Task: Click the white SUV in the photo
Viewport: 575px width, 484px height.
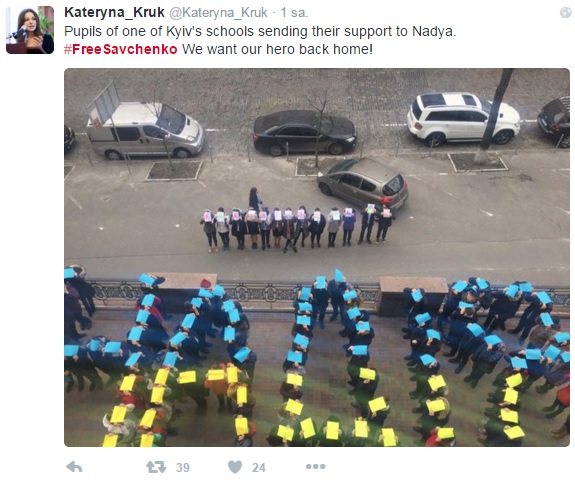Action: [463, 118]
